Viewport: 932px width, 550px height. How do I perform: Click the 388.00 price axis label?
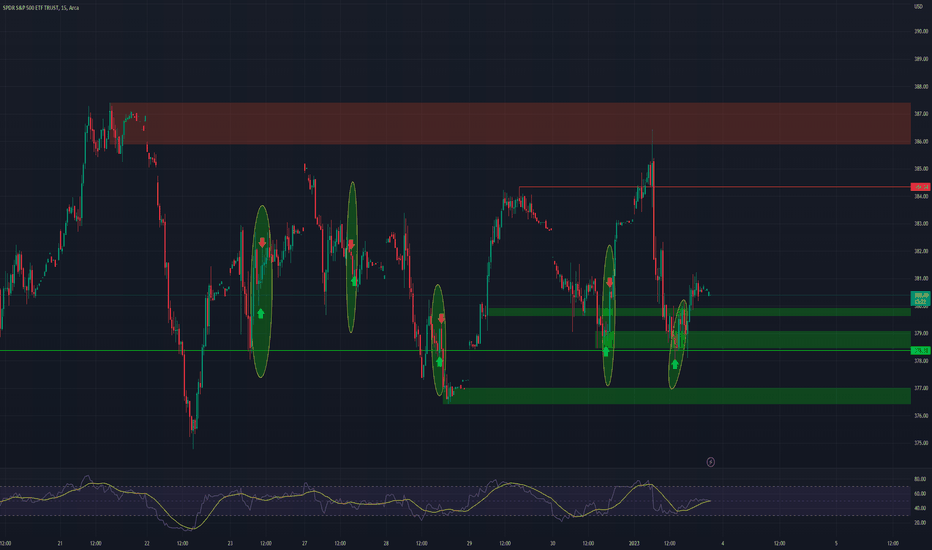[x=921, y=87]
